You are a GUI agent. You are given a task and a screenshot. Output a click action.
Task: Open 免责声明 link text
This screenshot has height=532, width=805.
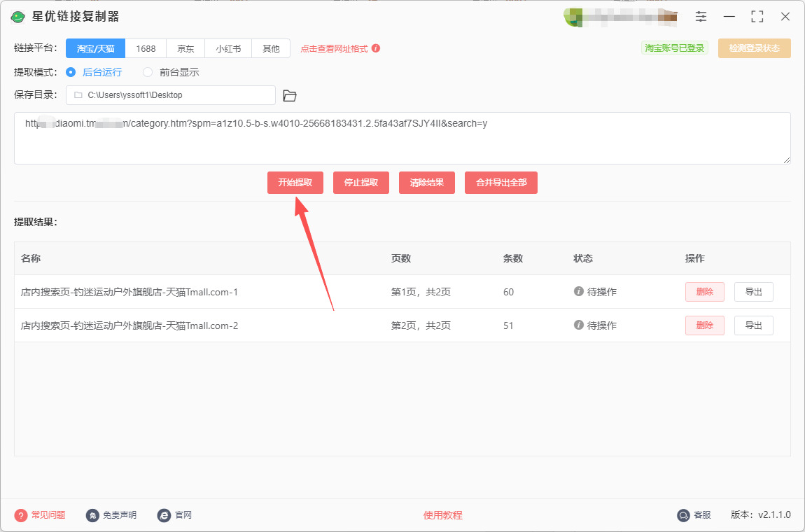click(x=120, y=515)
